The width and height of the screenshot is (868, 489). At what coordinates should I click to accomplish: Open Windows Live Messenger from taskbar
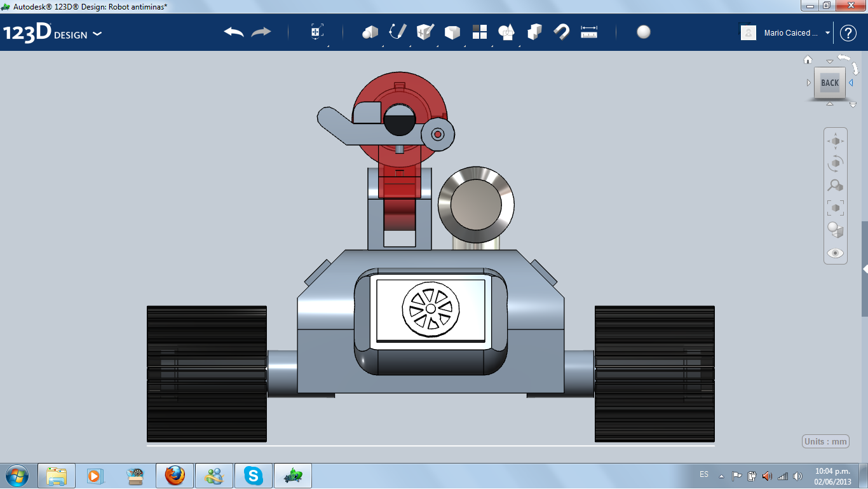tap(214, 476)
